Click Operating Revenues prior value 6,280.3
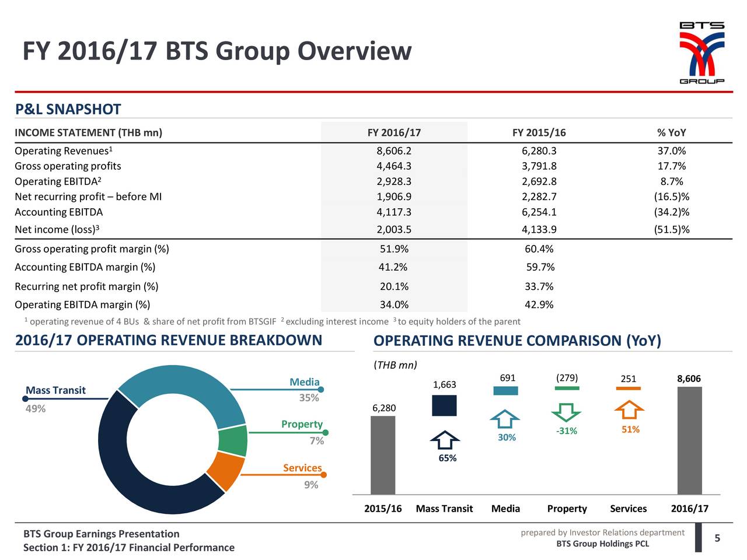 click(539, 151)
